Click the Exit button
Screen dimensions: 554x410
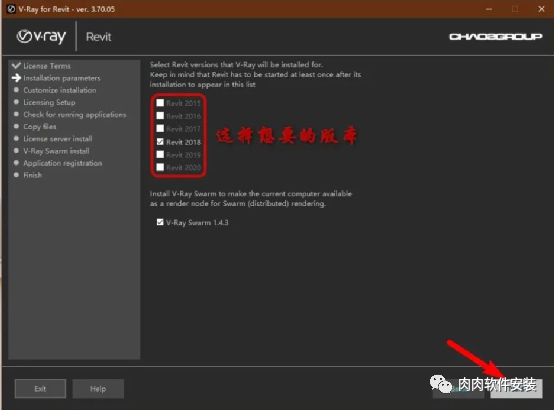point(40,388)
